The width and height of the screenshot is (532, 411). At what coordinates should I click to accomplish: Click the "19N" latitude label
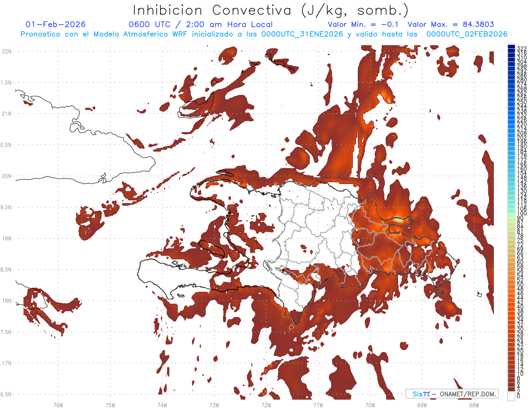(x=7, y=239)
